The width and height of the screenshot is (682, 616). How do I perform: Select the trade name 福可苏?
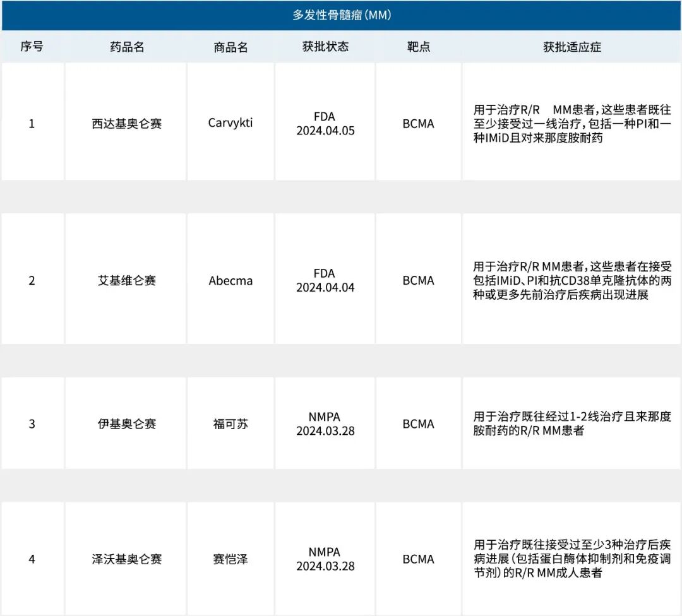(x=230, y=424)
